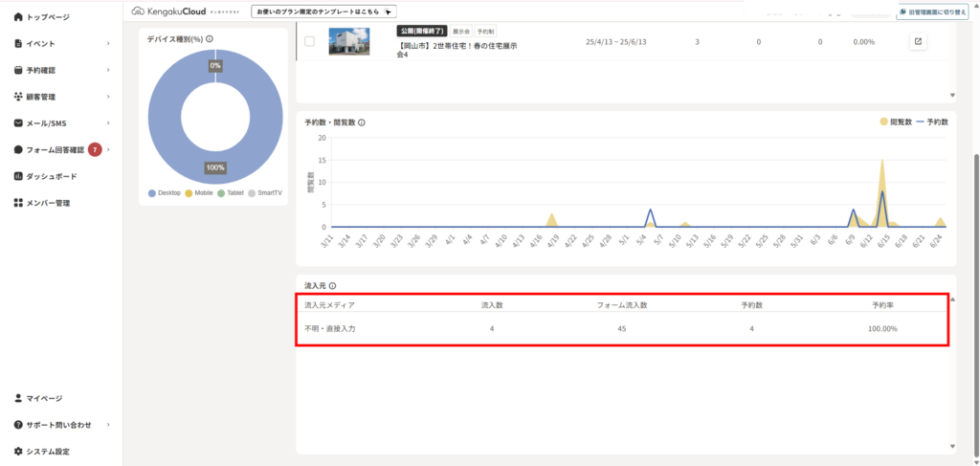Toggle the 予約数 legend line series
The height and width of the screenshot is (466, 980).
[x=932, y=122]
